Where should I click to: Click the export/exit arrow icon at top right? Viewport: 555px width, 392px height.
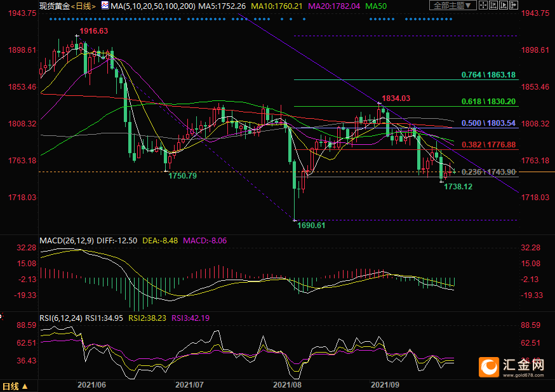coord(514,5)
